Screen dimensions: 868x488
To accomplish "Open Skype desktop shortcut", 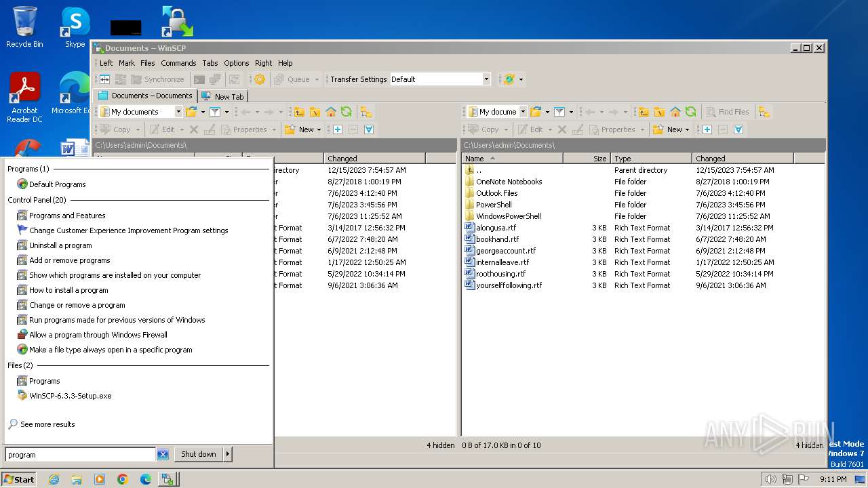I will point(75,28).
